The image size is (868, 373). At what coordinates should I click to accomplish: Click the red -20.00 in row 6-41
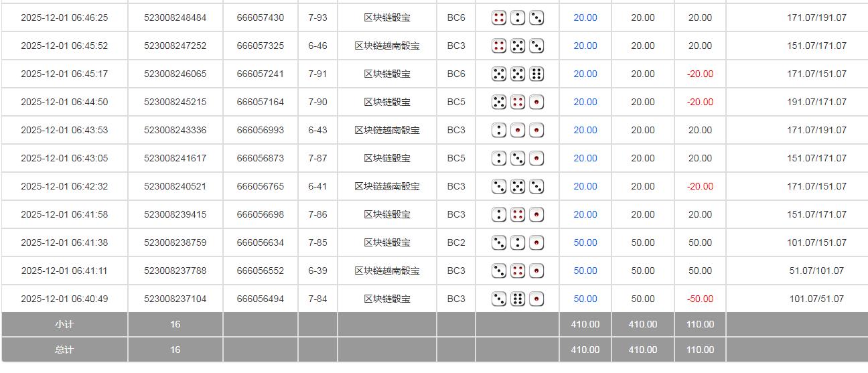(x=700, y=187)
